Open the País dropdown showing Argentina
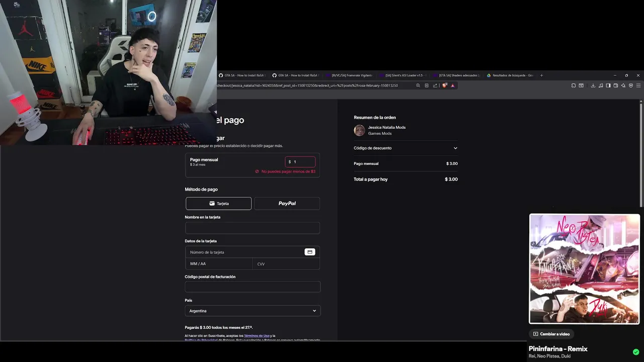This screenshot has width=644, height=362. [253, 311]
